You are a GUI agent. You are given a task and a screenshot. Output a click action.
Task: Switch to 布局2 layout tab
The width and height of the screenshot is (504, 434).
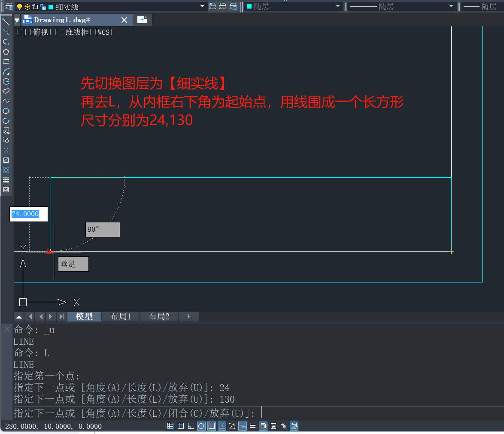[159, 317]
